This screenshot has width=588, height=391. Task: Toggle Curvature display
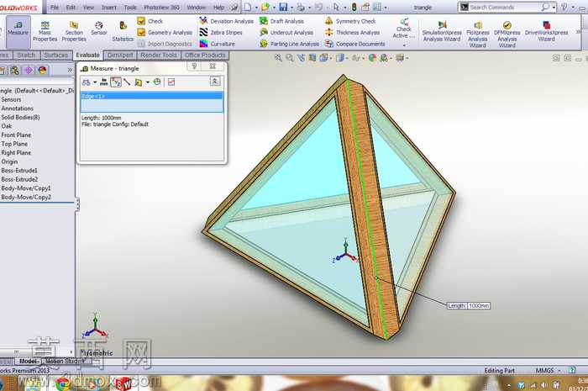pos(217,44)
